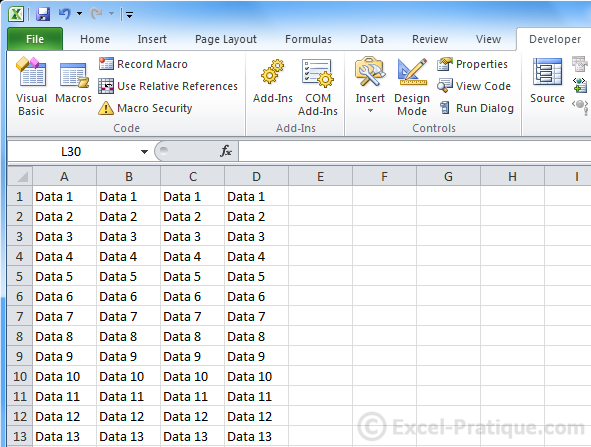The width and height of the screenshot is (591, 447).
Task: Click the Insert Function fx button
Action: (226, 151)
